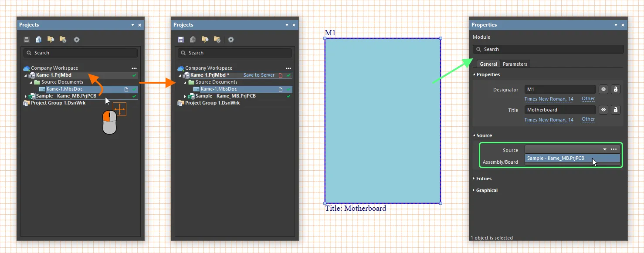Click Company Workspace cloud icon, left panel
Screen dimensions: 644x253
pos(27,68)
